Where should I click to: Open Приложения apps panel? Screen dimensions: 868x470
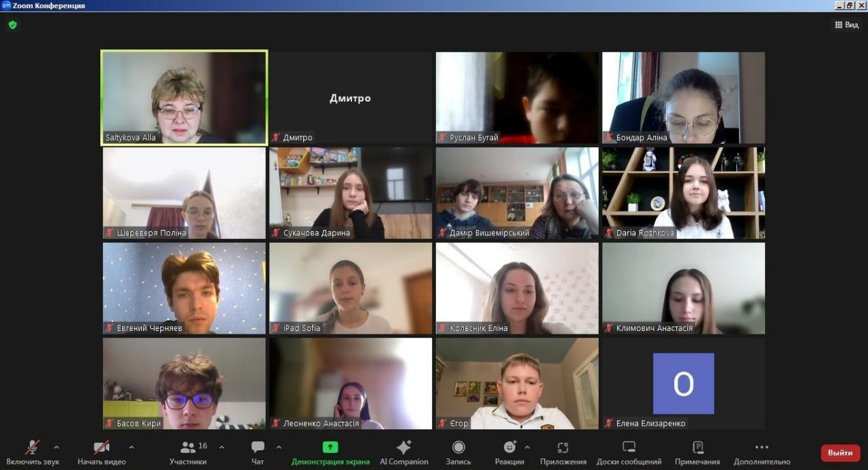pyautogui.click(x=563, y=452)
